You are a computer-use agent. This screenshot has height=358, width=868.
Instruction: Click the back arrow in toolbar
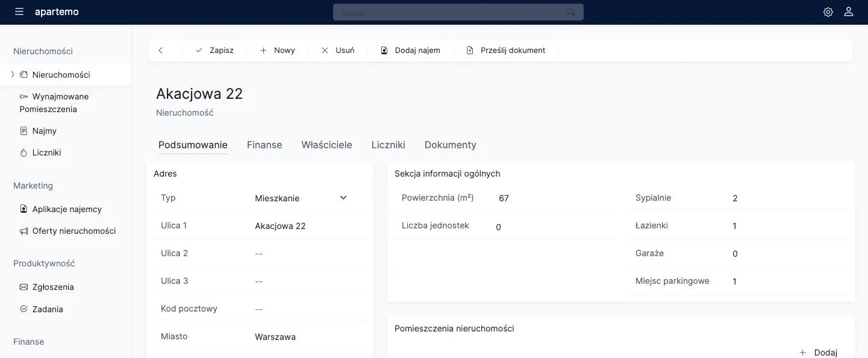tap(161, 51)
